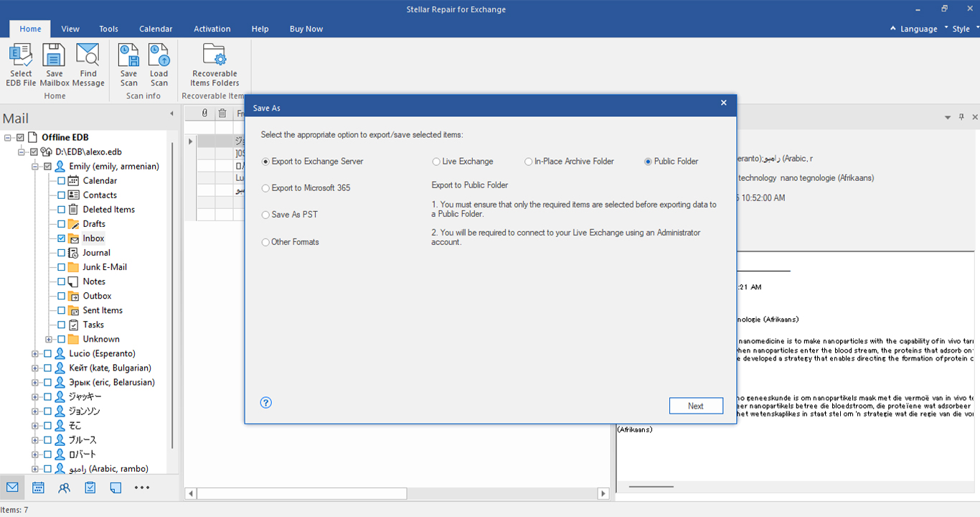This screenshot has width=980, height=517.
Task: Click the mail tree vertical scrollbar
Action: [172, 294]
